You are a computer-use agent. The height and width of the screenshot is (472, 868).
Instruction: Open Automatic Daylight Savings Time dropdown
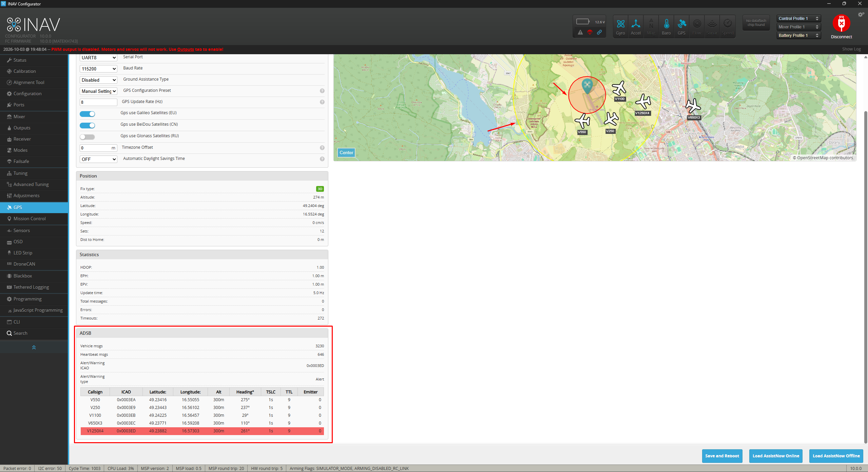pyautogui.click(x=98, y=159)
